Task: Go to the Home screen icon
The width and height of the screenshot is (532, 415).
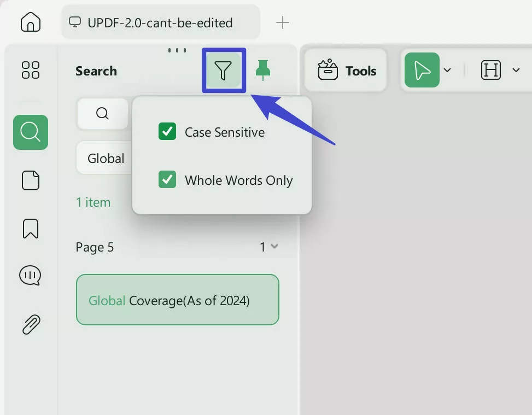Action: pos(31,22)
